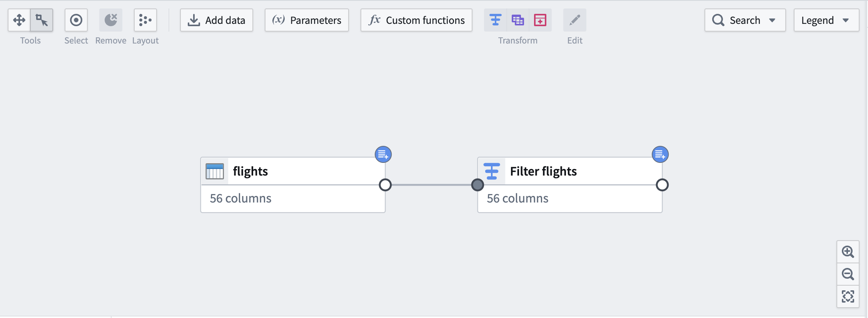868x318 pixels.
Task: Select the pan/move canvas tool
Action: 19,20
